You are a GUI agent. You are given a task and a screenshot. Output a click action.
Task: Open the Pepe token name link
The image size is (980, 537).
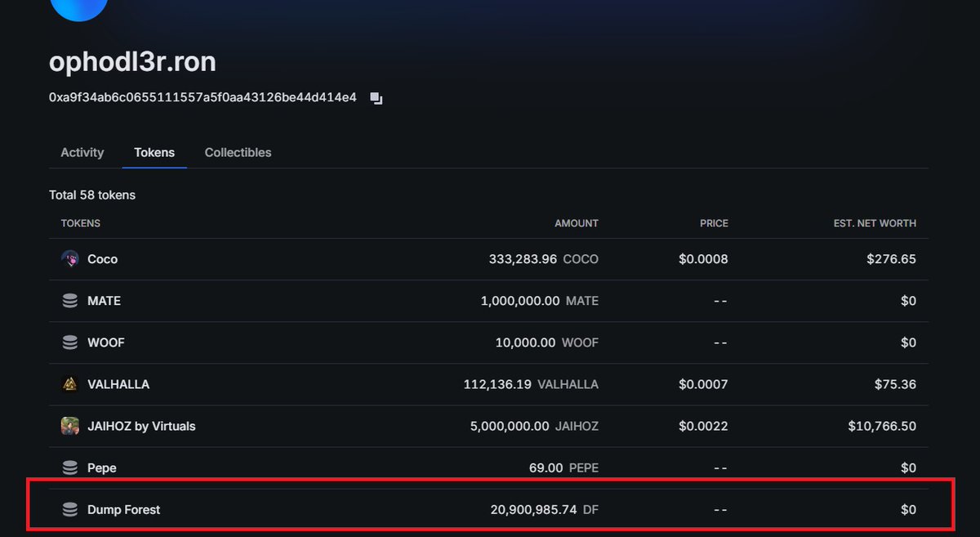(102, 468)
